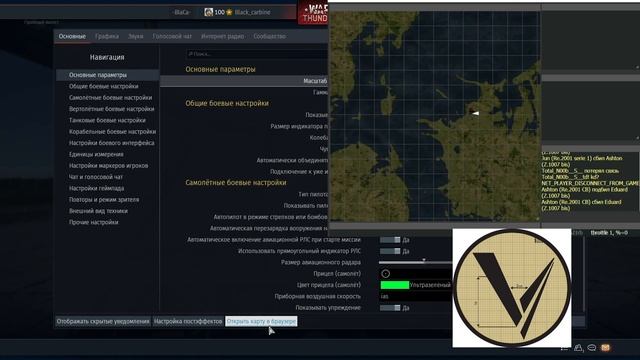Toggle rectangular radar indicator option
The height and width of the screenshot is (360, 640).
(x=390, y=251)
